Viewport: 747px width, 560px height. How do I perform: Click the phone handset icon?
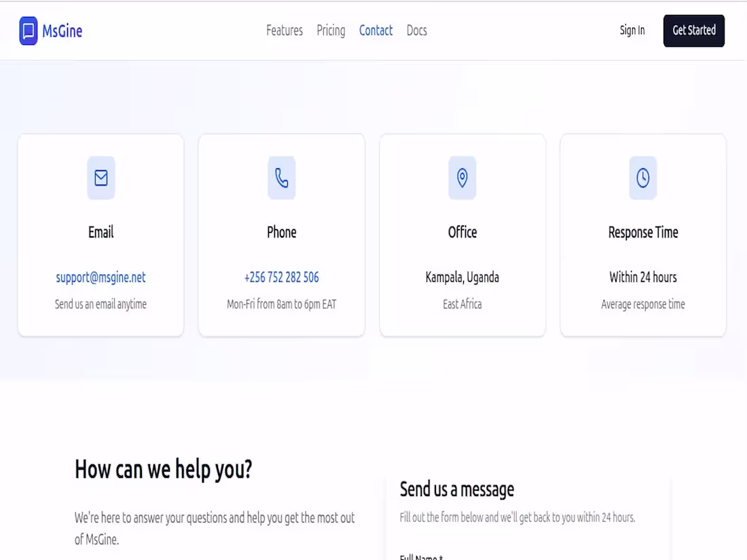point(281,178)
